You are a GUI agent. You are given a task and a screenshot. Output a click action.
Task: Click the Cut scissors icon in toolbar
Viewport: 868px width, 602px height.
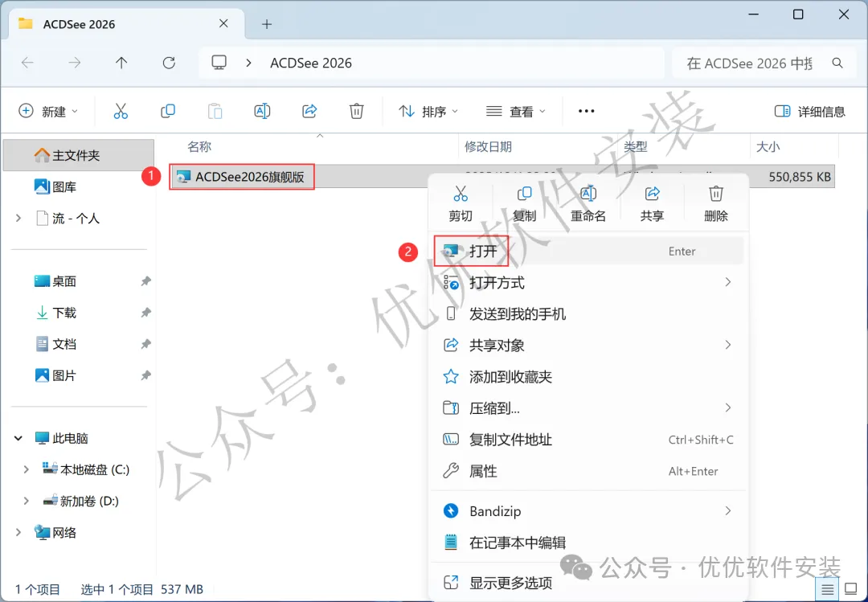click(x=120, y=111)
